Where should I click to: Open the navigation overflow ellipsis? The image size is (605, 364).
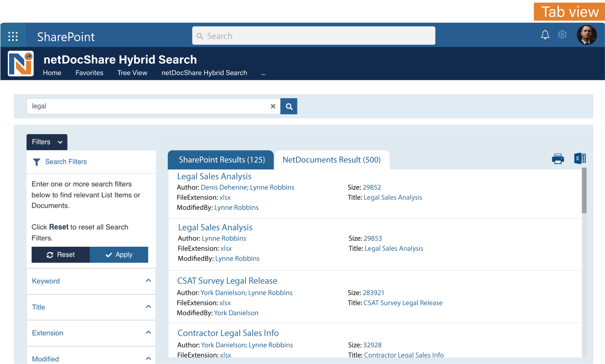[x=264, y=74]
